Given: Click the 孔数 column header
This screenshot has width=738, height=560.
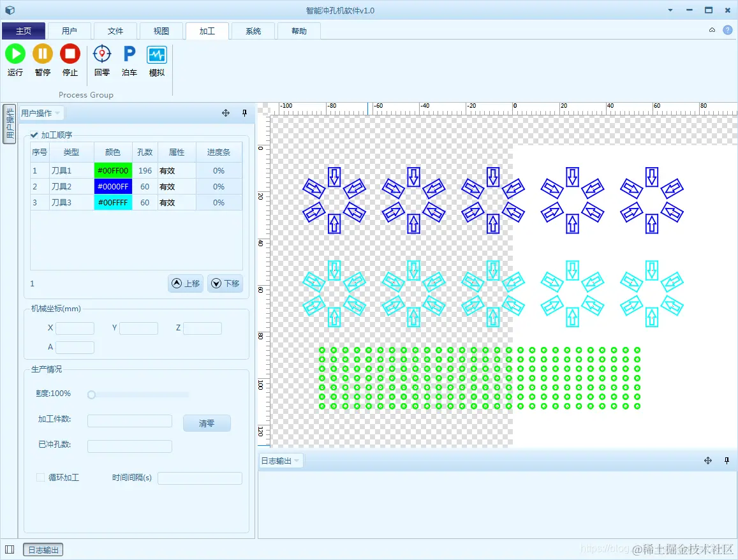Looking at the screenshot, I should pos(145,152).
